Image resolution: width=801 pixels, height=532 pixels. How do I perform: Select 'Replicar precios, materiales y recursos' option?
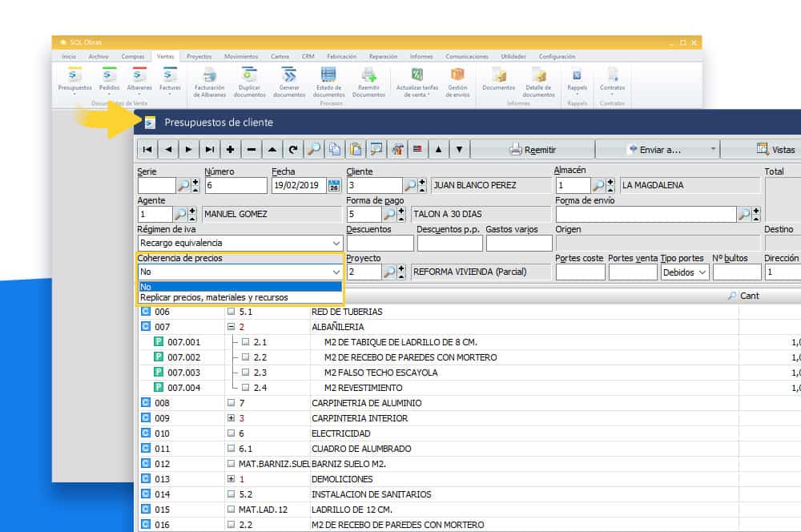(214, 297)
